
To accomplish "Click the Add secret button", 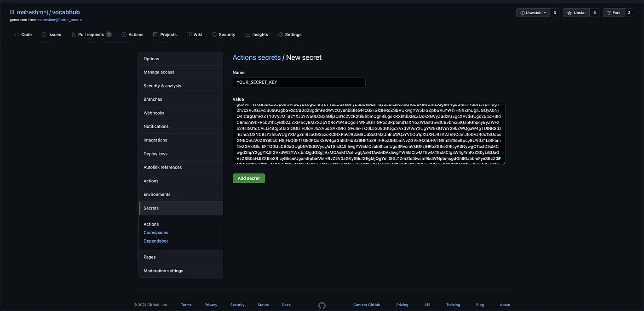I will pos(249,178).
